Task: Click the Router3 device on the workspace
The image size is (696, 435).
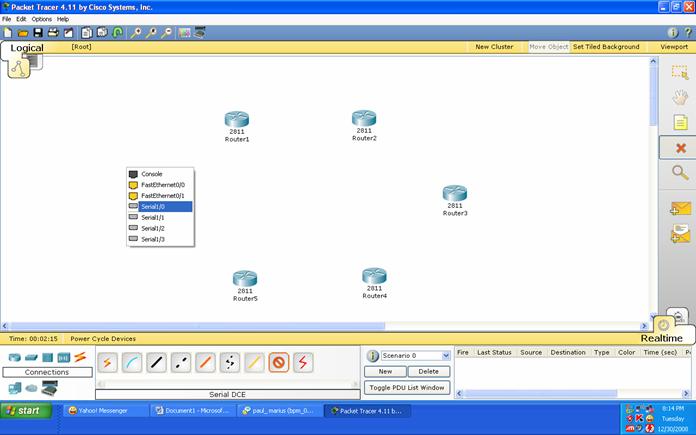Action: point(455,195)
